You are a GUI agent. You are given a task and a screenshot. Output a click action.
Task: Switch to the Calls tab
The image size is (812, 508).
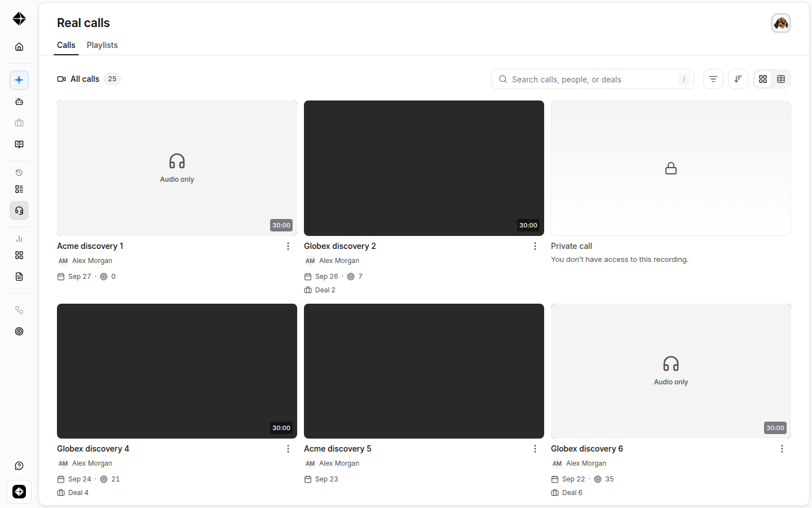[66, 45]
